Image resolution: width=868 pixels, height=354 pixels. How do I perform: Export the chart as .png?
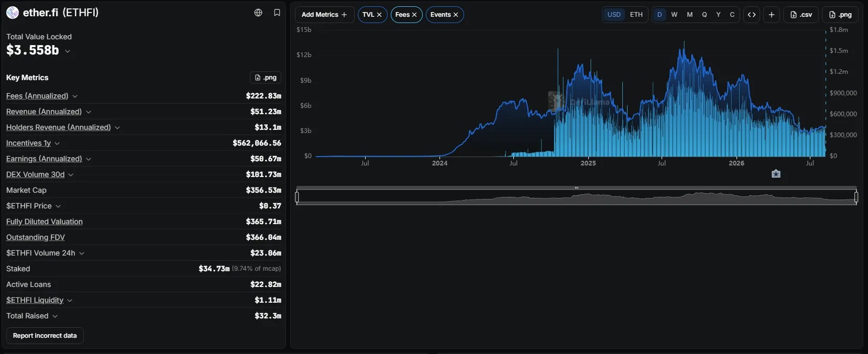[x=840, y=15]
